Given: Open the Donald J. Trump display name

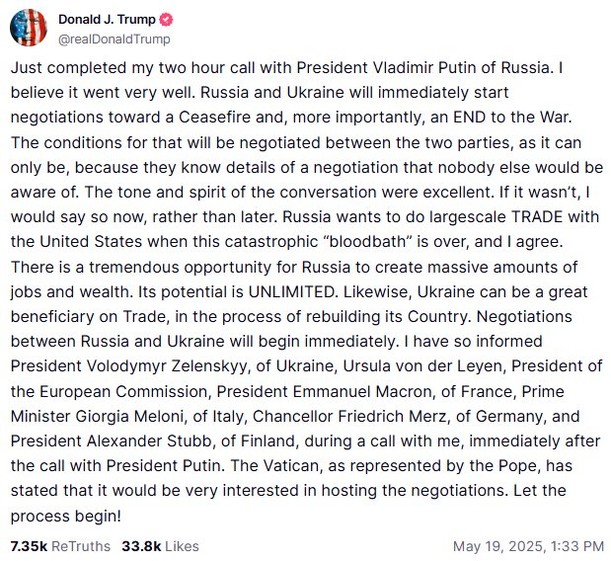Looking at the screenshot, I should [107, 19].
